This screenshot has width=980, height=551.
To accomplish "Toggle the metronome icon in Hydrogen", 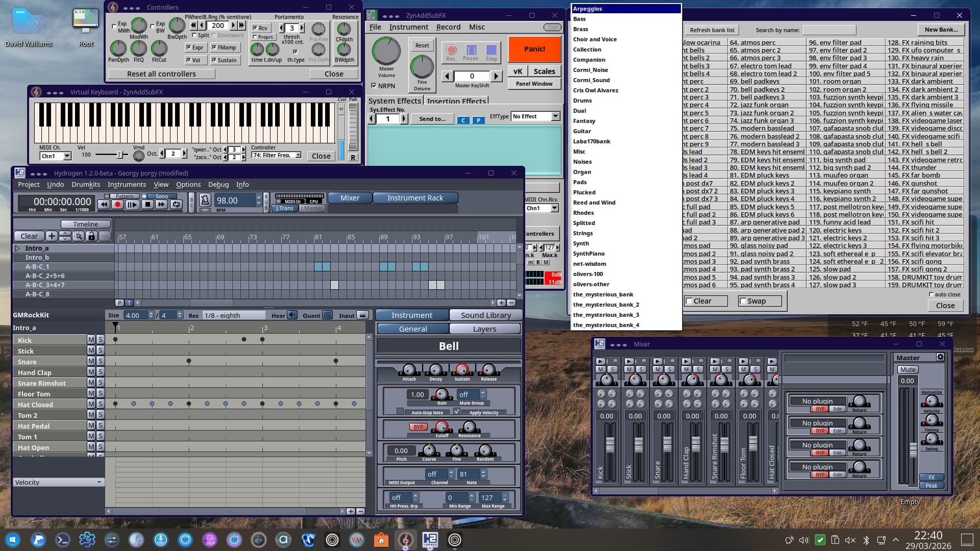I will [x=205, y=200].
